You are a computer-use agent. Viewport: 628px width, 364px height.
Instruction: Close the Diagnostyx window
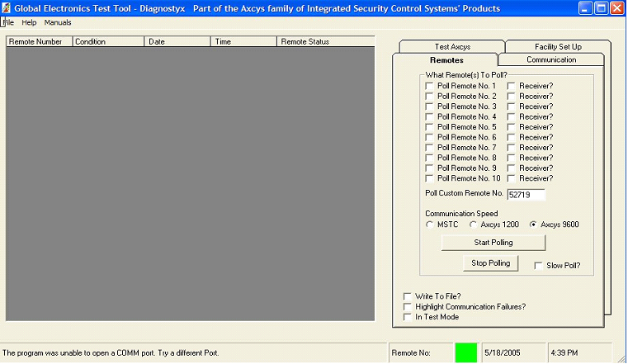tap(617, 8)
